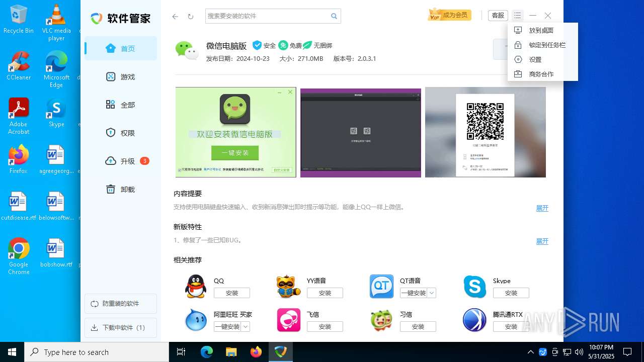Open the 卸载 sidebar tab
644x362 pixels.
pos(121,190)
